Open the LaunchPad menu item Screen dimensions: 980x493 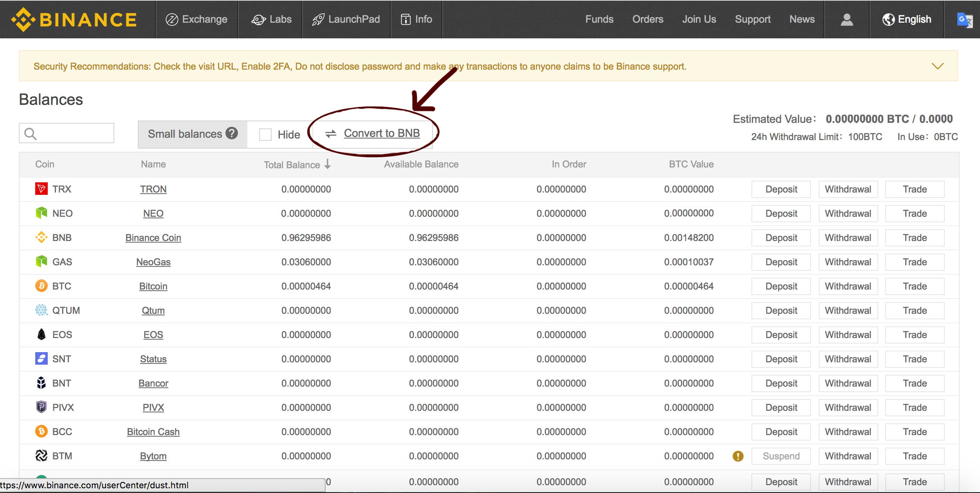(346, 19)
